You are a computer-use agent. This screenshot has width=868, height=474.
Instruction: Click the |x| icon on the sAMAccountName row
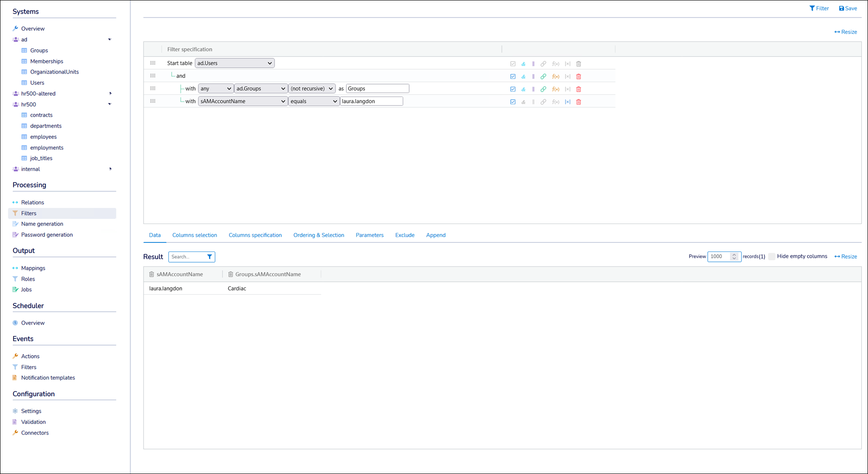point(568,102)
